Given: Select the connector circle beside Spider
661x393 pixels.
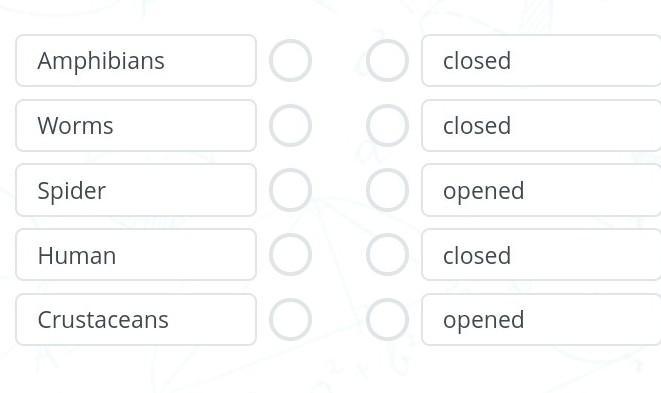Looking at the screenshot, I should tap(290, 190).
